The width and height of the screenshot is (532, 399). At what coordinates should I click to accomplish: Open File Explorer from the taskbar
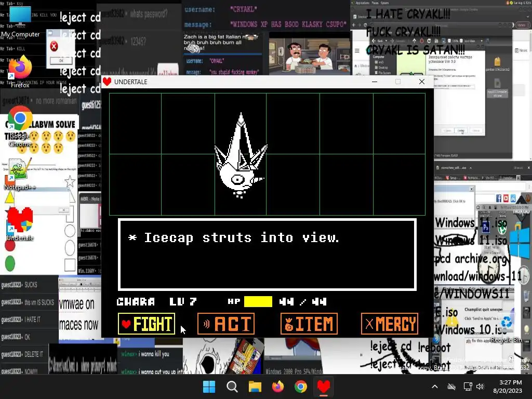coord(255,387)
